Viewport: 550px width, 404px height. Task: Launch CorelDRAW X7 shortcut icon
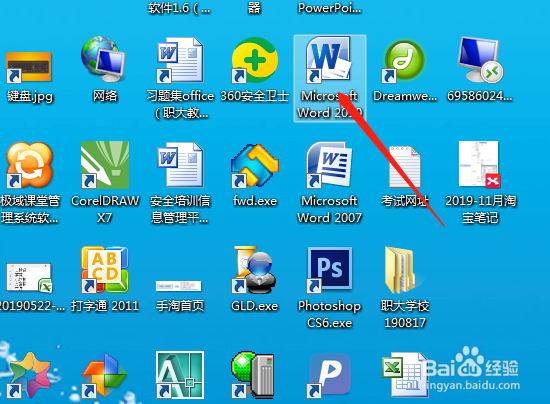click(105, 165)
